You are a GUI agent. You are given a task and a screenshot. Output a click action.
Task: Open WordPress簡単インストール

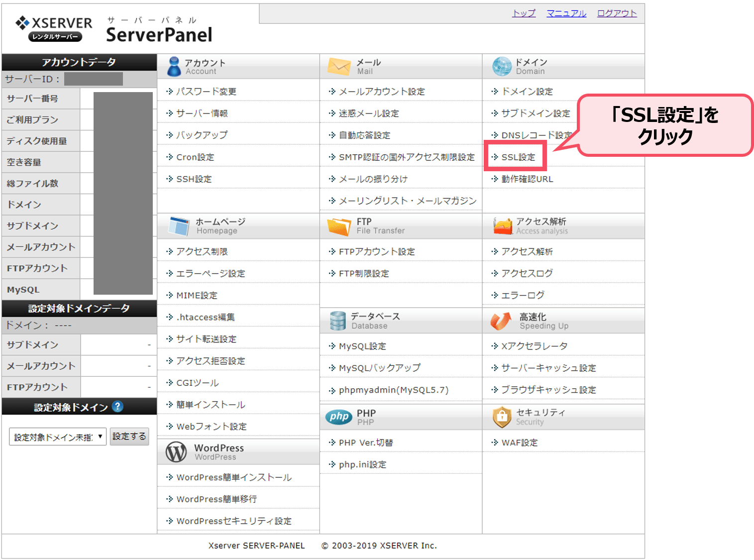(x=234, y=477)
